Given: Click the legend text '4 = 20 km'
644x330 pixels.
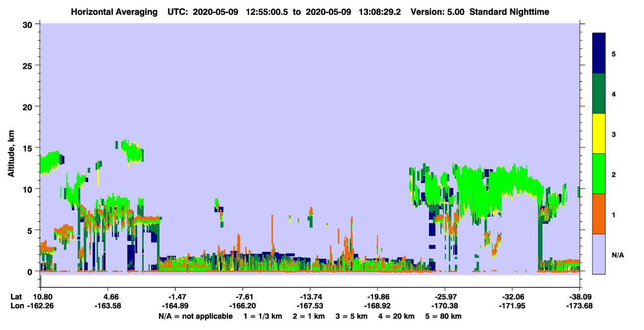Looking at the screenshot, I should coord(396,316).
